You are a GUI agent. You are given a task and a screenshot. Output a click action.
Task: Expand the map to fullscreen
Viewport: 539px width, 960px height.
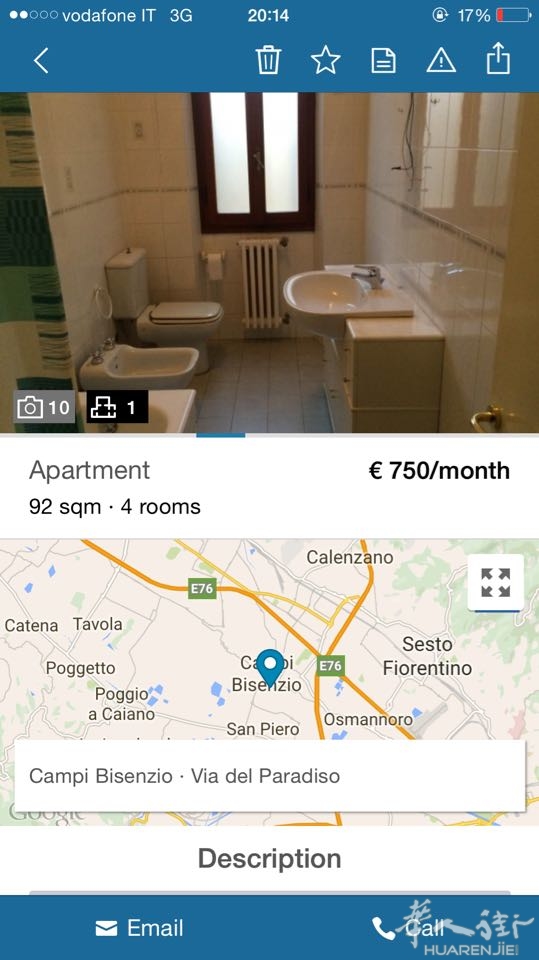click(496, 583)
